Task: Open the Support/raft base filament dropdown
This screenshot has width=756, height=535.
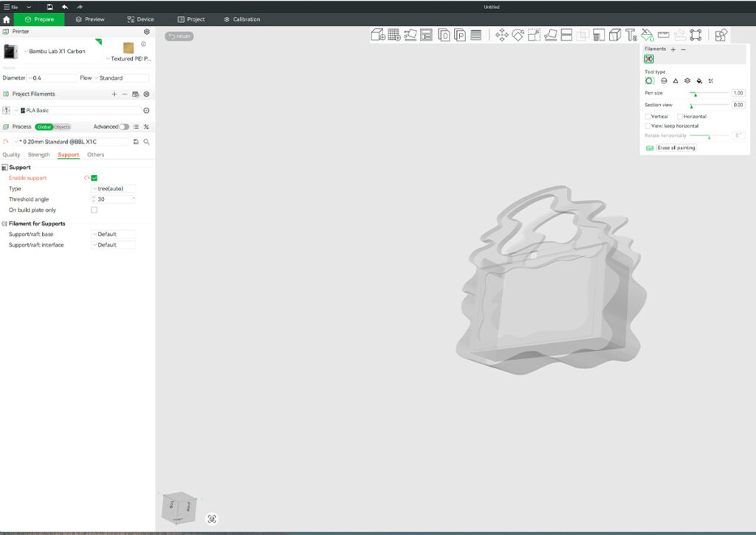Action: point(114,234)
